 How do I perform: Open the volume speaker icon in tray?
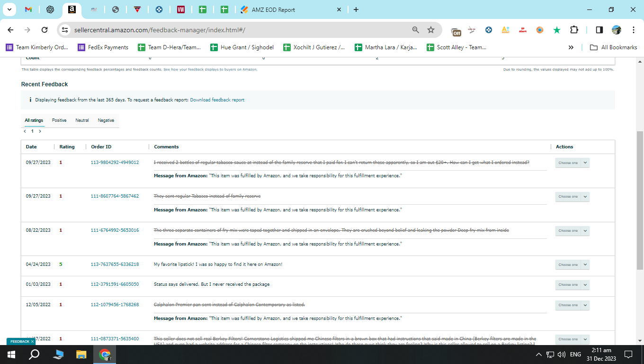(x=562, y=355)
